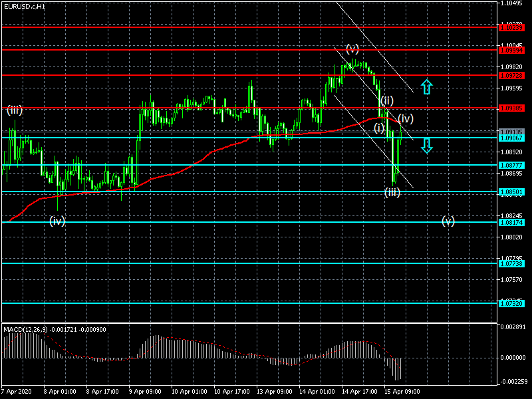Click the 9 Apr 09:00 time axis label
Viewport: 532px width, 399px height.
click(x=145, y=392)
